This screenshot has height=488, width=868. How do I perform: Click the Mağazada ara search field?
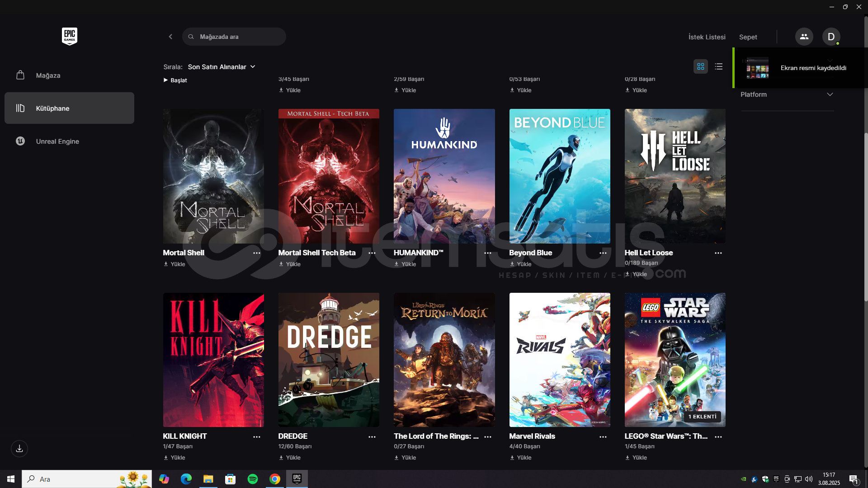[x=234, y=37]
